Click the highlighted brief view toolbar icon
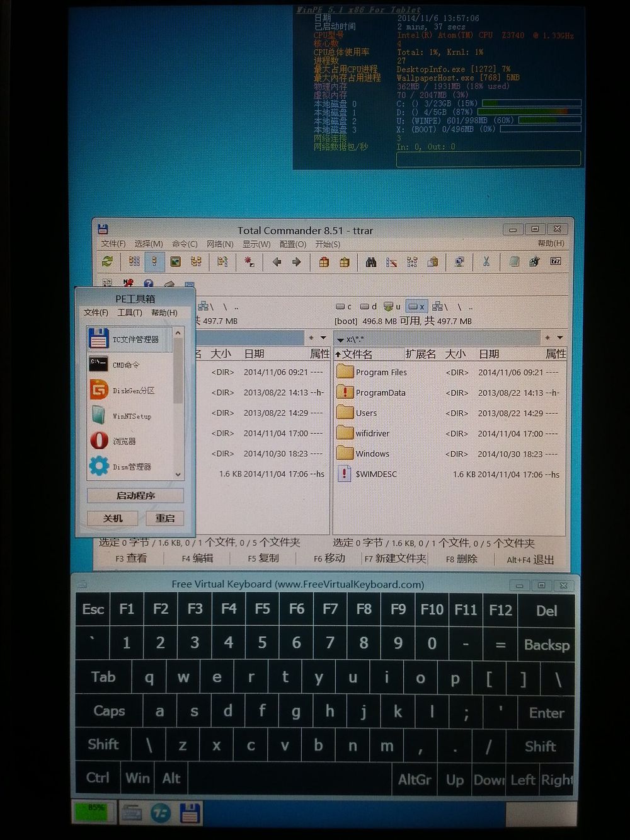The height and width of the screenshot is (840, 630). tap(154, 262)
